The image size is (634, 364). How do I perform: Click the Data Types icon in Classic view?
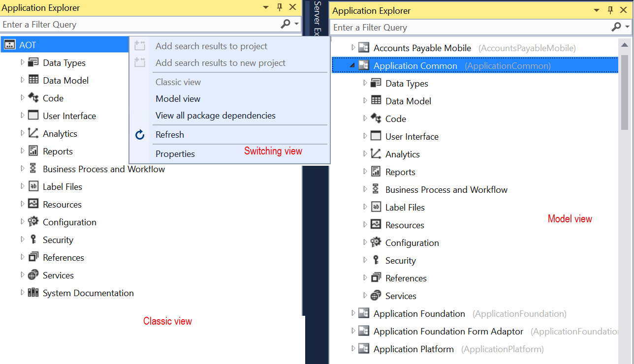(x=33, y=62)
